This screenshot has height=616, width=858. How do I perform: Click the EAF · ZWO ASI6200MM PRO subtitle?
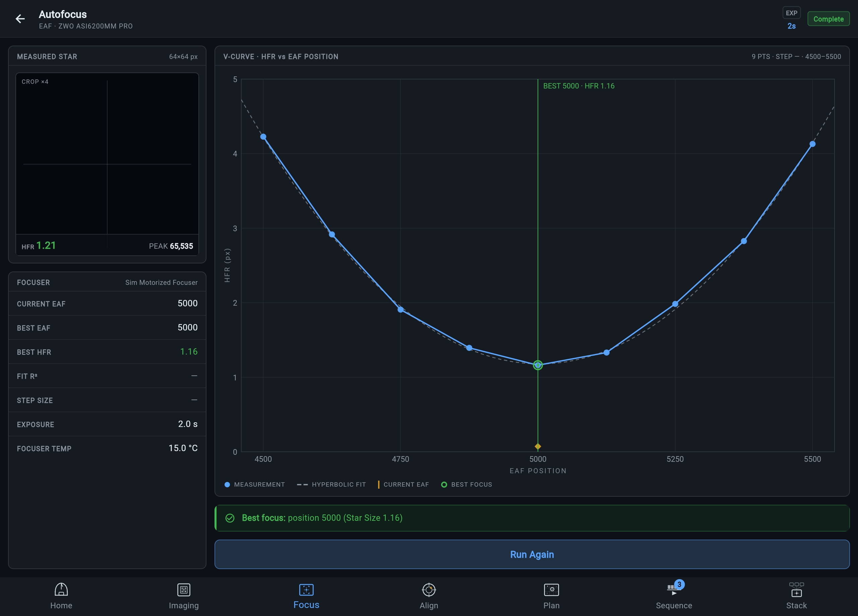(86, 26)
